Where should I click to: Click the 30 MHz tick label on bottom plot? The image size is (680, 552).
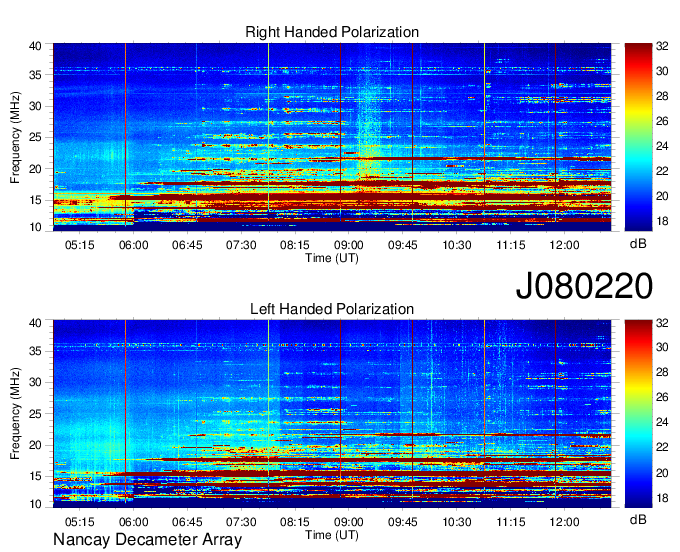pyautogui.click(x=36, y=382)
